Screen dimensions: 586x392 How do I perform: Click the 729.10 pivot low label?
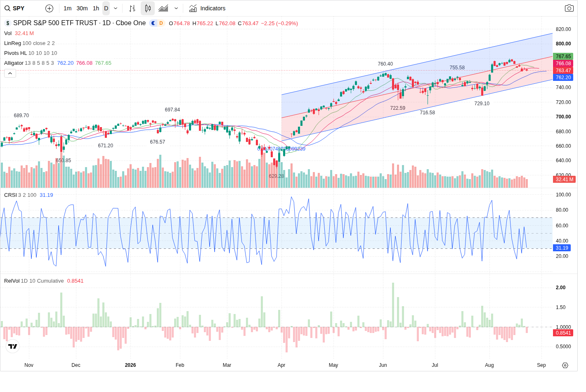(x=482, y=104)
